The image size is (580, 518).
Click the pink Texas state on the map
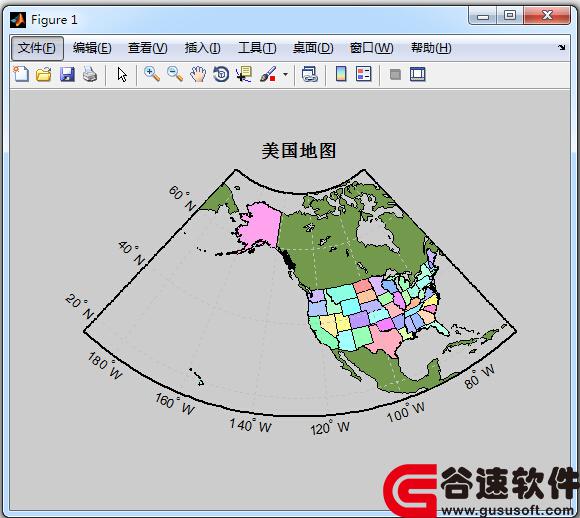click(386, 339)
